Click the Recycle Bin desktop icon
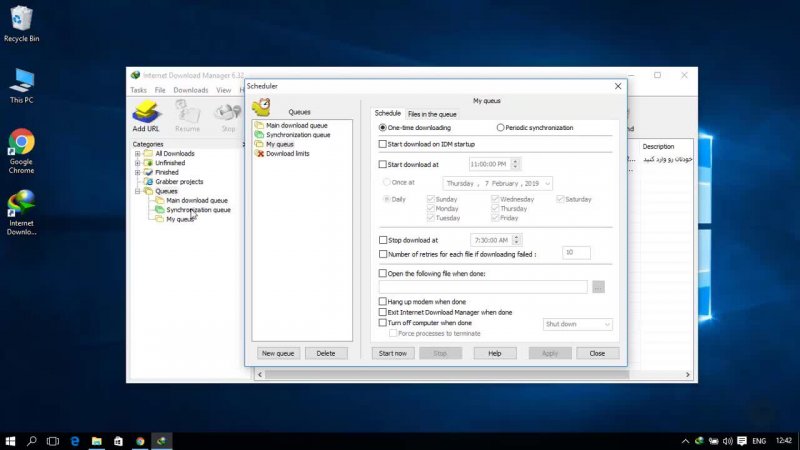800x450 pixels. click(x=21, y=22)
